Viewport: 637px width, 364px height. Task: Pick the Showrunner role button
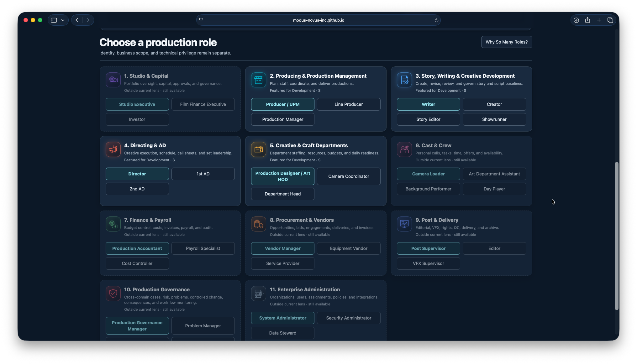tap(494, 119)
